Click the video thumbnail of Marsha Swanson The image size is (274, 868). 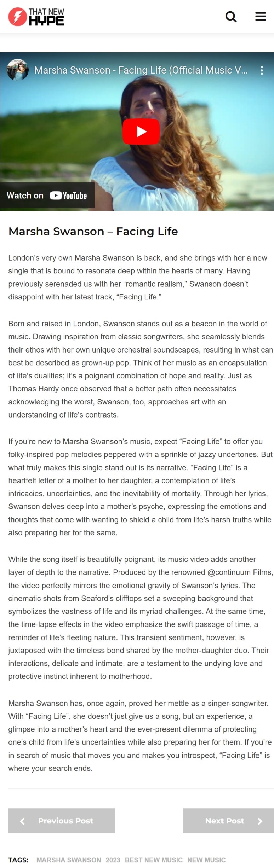point(137,132)
